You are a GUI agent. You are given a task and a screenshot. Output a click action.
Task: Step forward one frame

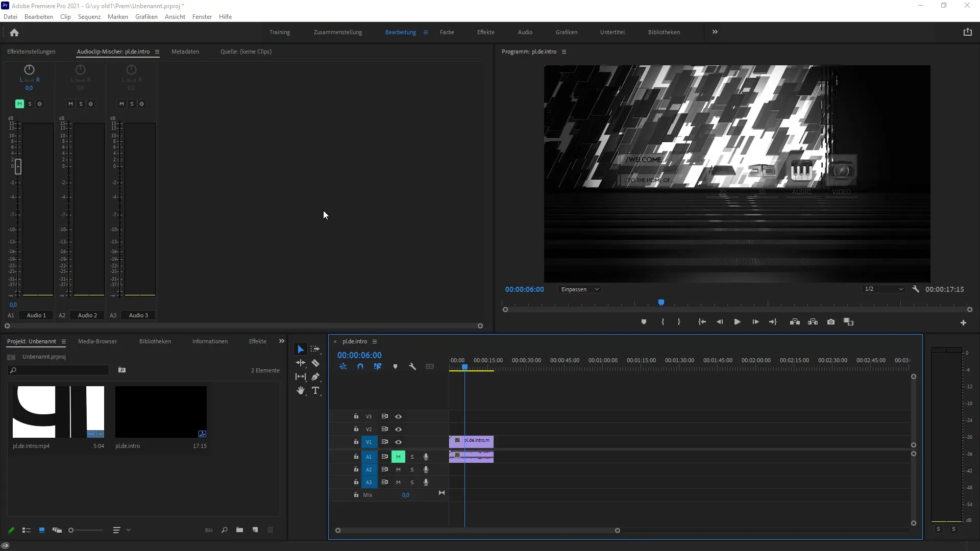click(755, 322)
